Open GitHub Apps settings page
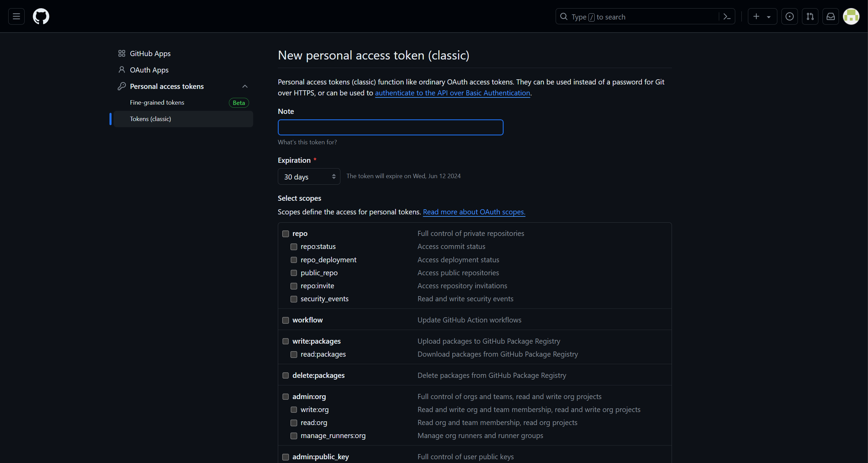 [150, 53]
